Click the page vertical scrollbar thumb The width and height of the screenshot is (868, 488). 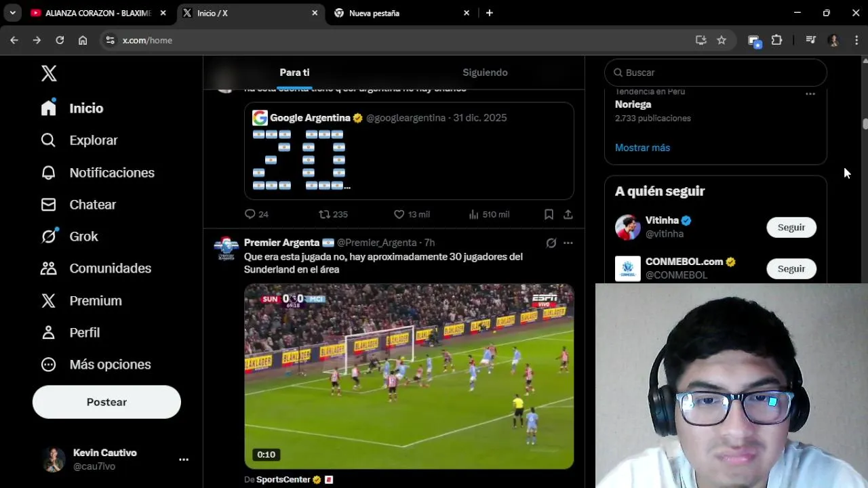point(865,124)
